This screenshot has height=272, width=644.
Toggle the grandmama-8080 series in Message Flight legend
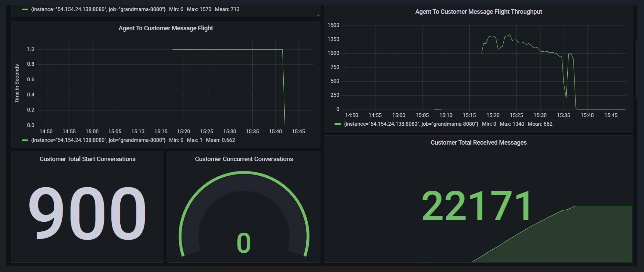[98, 140]
